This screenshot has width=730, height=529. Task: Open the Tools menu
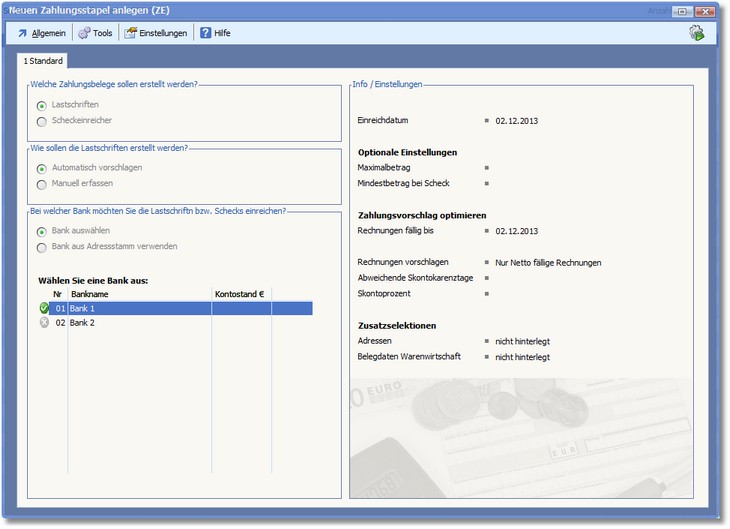(x=102, y=33)
